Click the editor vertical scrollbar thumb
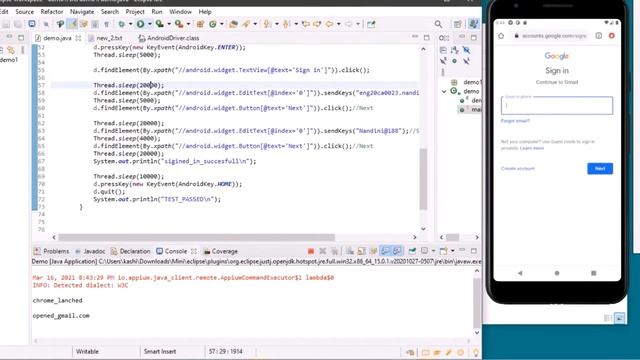Screen dimensions: 640x360 [423, 179]
